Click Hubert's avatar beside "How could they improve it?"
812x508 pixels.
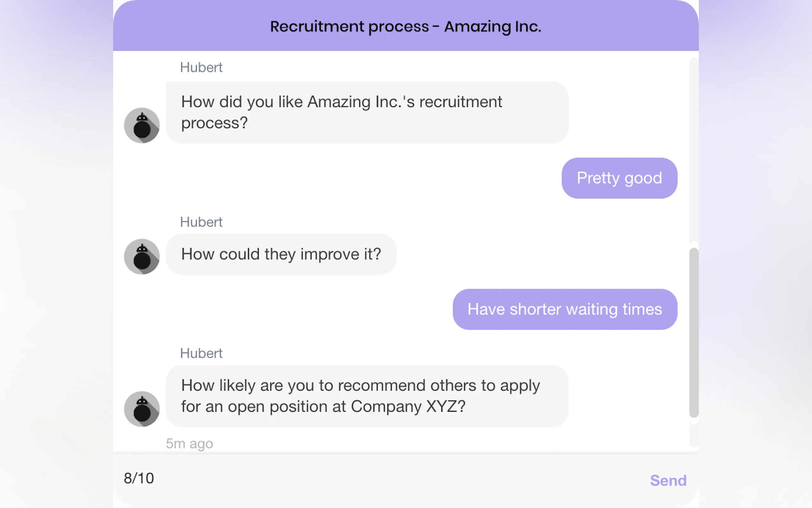point(142,257)
